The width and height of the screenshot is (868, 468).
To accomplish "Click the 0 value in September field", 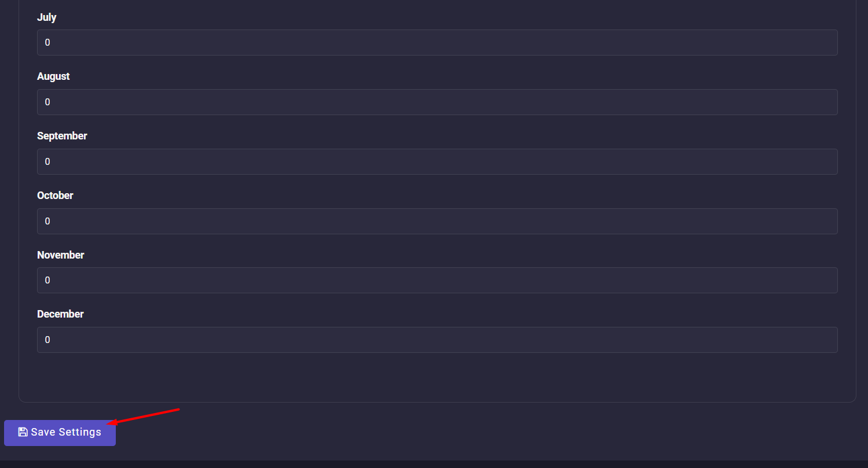I will (47, 162).
